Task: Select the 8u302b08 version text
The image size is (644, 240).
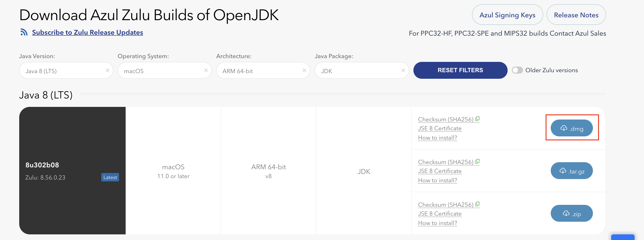Action: tap(42, 165)
